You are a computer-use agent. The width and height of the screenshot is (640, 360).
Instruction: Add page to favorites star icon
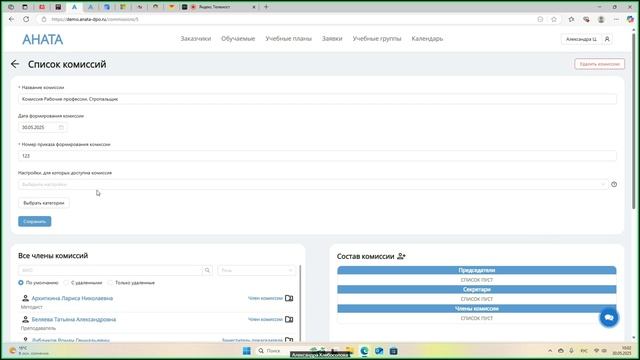click(554, 19)
